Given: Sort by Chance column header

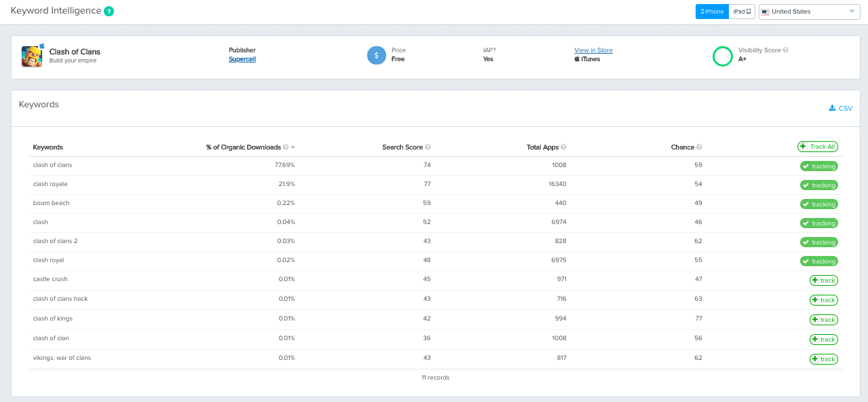Looking at the screenshot, I should pyautogui.click(x=683, y=147).
